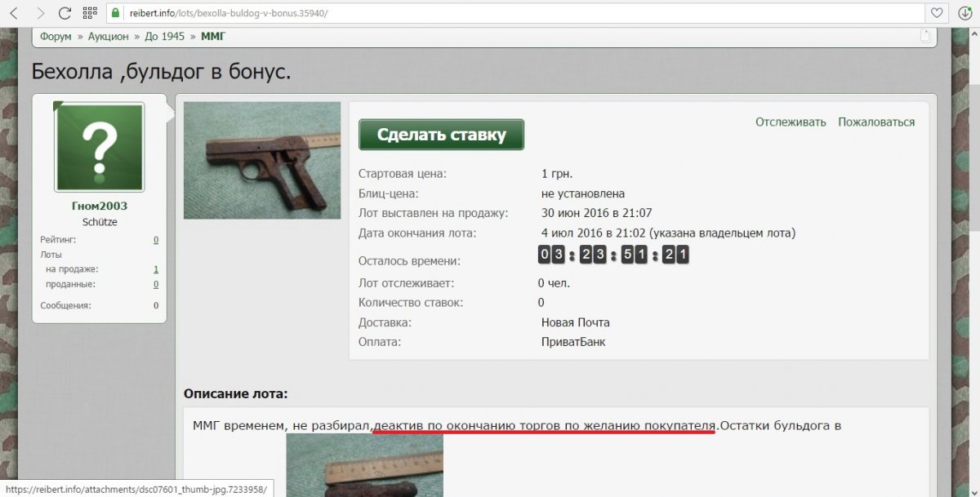Open the Форум breadcrumb link
The height and width of the screenshot is (497, 980).
(x=56, y=37)
